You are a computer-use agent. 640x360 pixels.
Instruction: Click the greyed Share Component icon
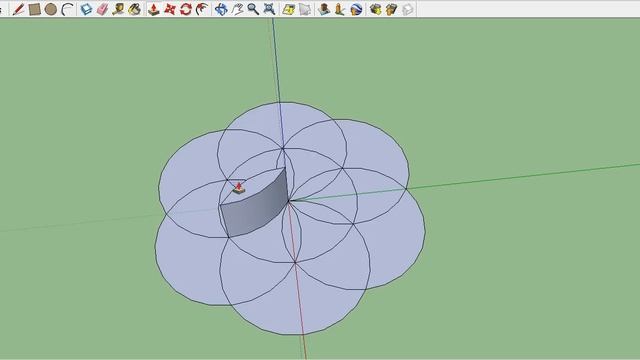(x=407, y=9)
